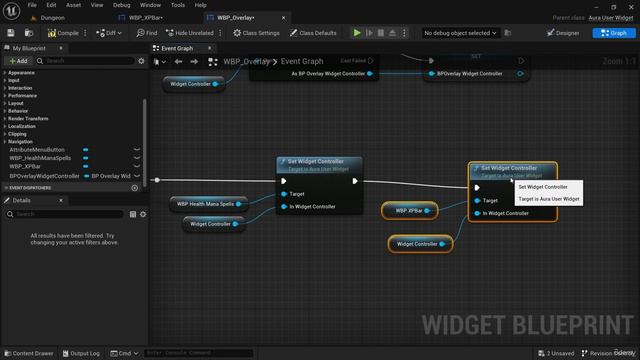Add a new event dispatcher
The width and height of the screenshot is (640, 360).
click(x=135, y=188)
